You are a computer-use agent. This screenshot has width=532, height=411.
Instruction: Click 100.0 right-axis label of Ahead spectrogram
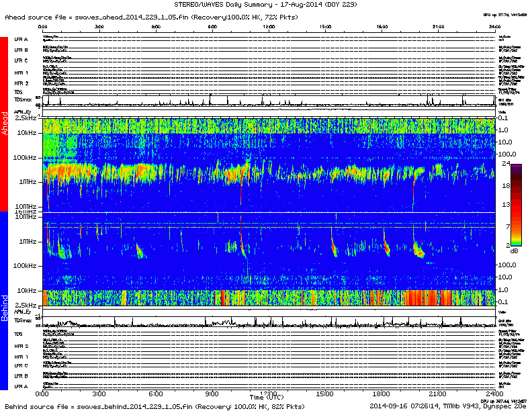click(x=506, y=154)
